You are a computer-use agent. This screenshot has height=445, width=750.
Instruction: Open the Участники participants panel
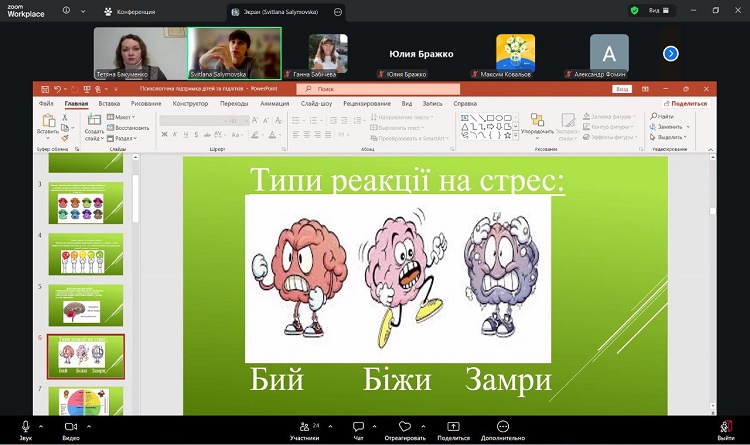pos(303,426)
